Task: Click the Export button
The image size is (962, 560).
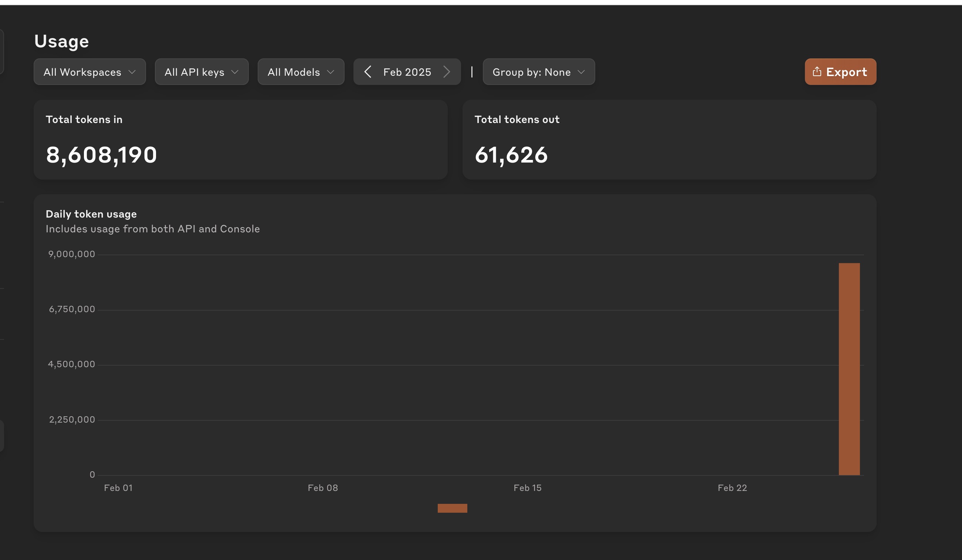Action: coord(840,72)
